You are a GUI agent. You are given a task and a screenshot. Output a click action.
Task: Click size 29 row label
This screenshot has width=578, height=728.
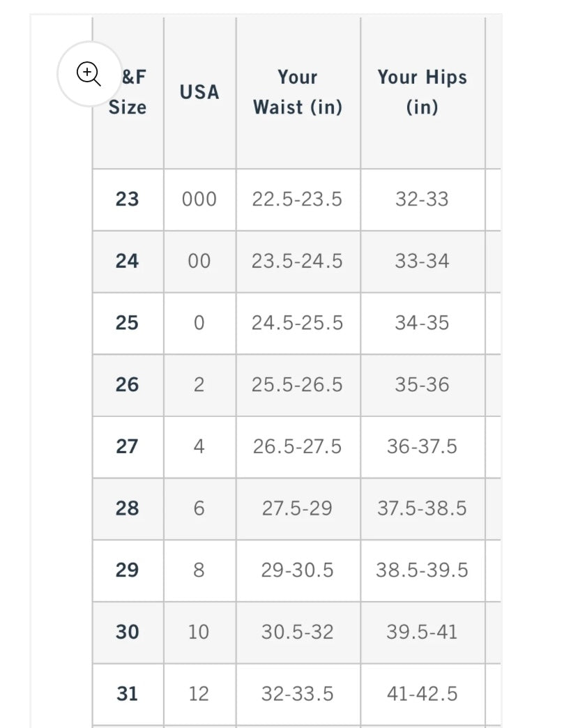127,570
